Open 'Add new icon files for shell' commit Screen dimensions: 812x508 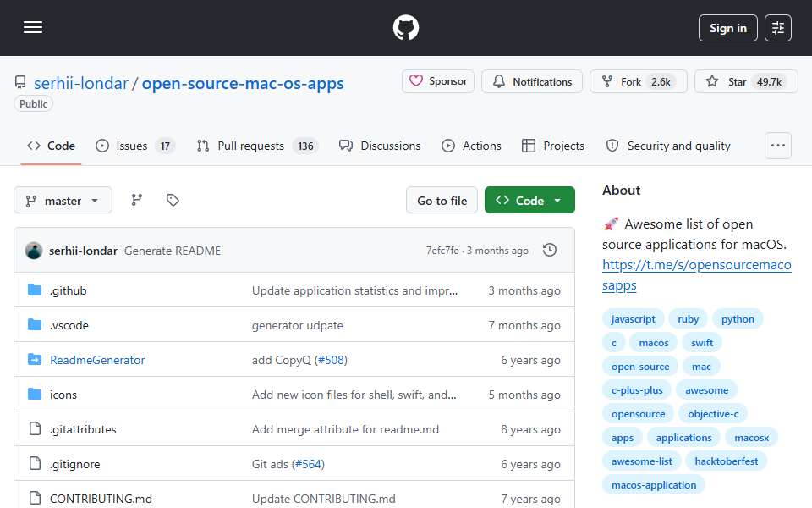tap(354, 395)
